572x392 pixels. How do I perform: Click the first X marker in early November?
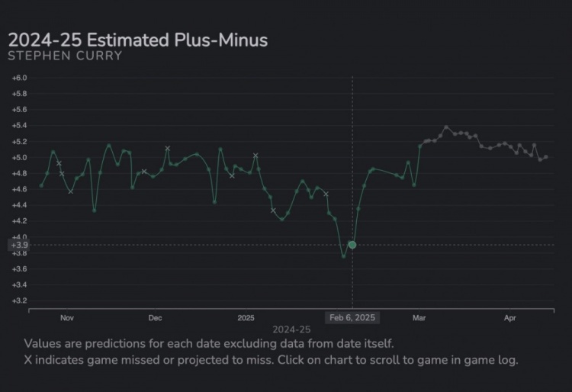pos(59,163)
